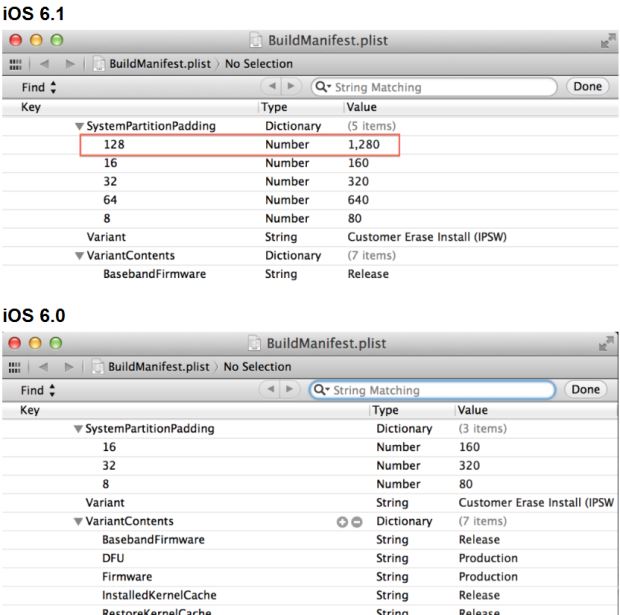Image resolution: width=620 pixels, height=615 pixels.
Task: Click next match arrow in iOS 6.1 find bar
Action: click(x=291, y=86)
